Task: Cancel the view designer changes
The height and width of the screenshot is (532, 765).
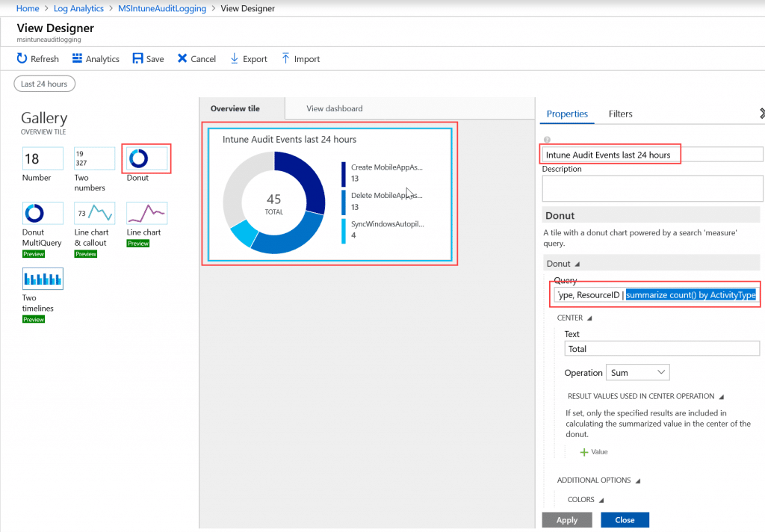Action: [182, 58]
